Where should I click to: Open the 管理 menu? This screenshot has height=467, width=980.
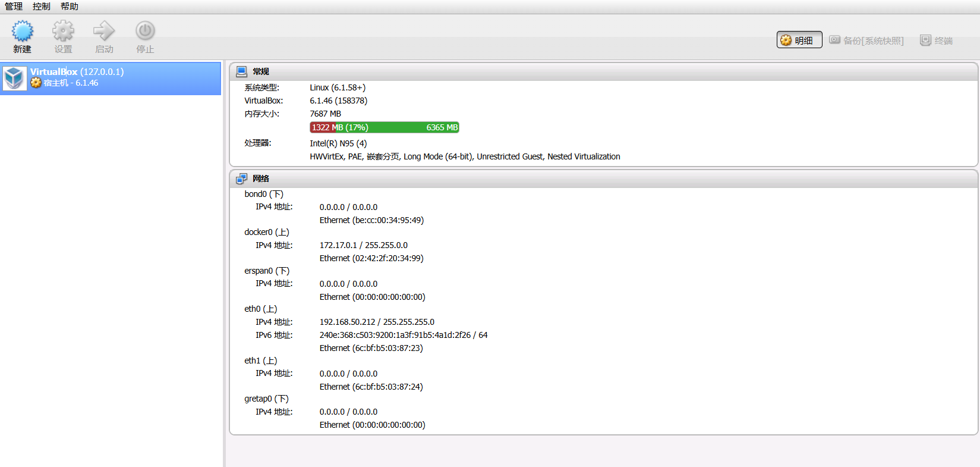[x=14, y=7]
